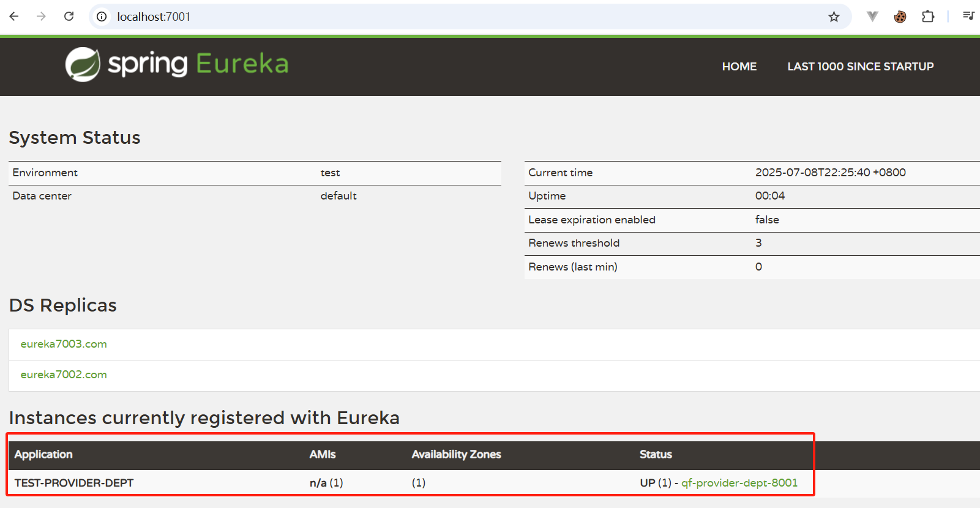Select the Current time label
Screen dimensions: 980x508
point(560,173)
